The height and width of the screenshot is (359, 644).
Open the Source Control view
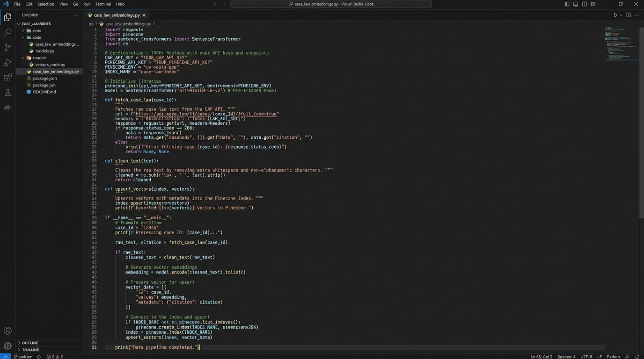[x=7, y=47]
